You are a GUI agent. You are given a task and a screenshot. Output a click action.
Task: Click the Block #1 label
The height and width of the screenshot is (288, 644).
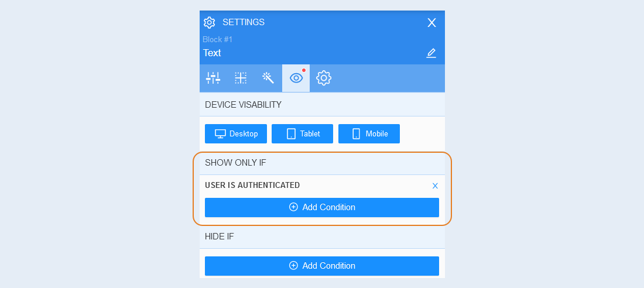(x=218, y=39)
